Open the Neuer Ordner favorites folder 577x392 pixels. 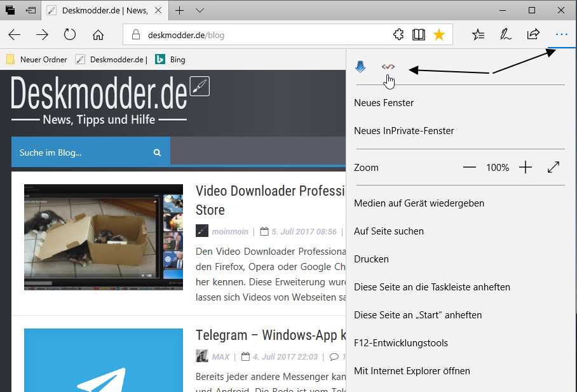click(x=36, y=59)
